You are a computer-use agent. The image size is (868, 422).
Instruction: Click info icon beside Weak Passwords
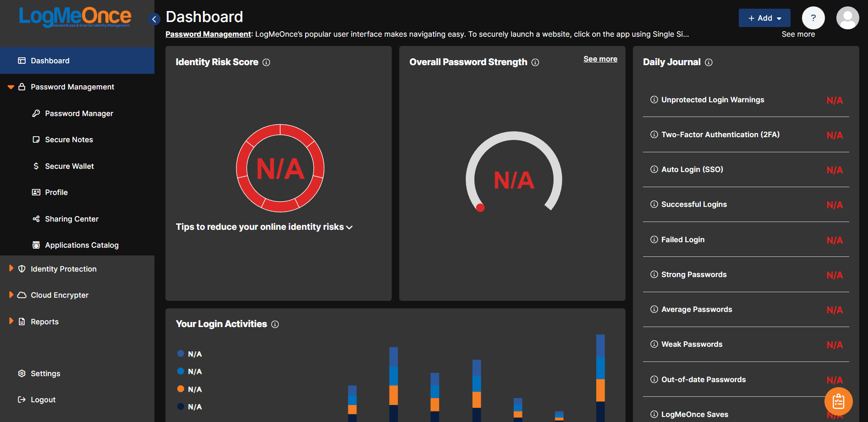click(654, 344)
